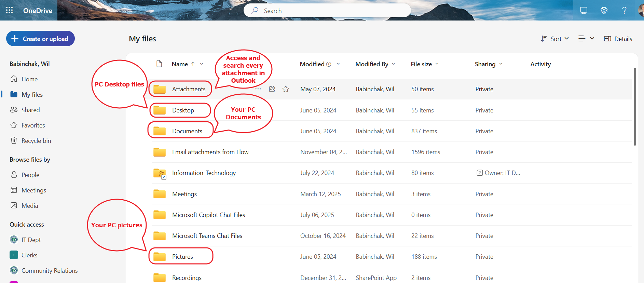Viewport: 644px width, 283px height.
Task: Open the app launcher grid
Action: tap(10, 10)
